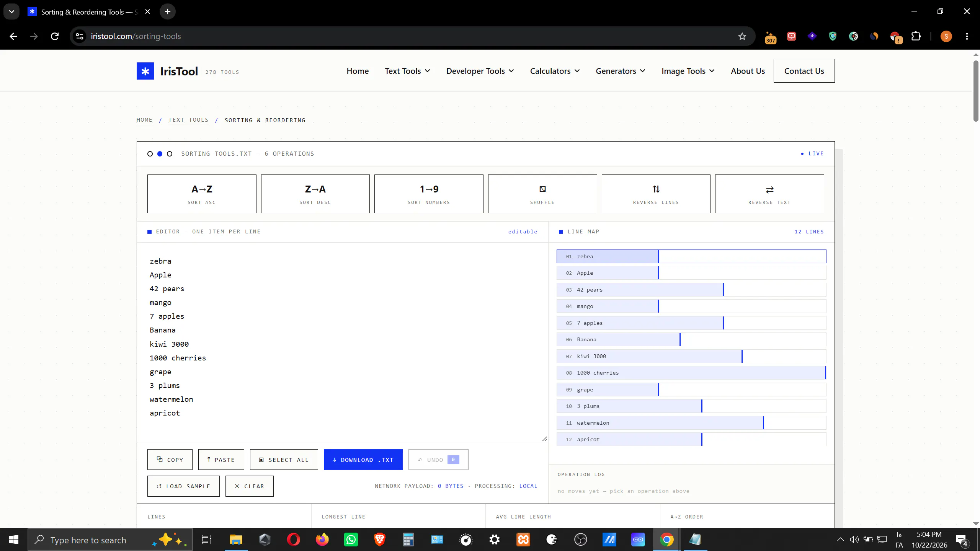The height and width of the screenshot is (551, 980).
Task: Click the 'Banana' line map row
Action: click(x=691, y=339)
